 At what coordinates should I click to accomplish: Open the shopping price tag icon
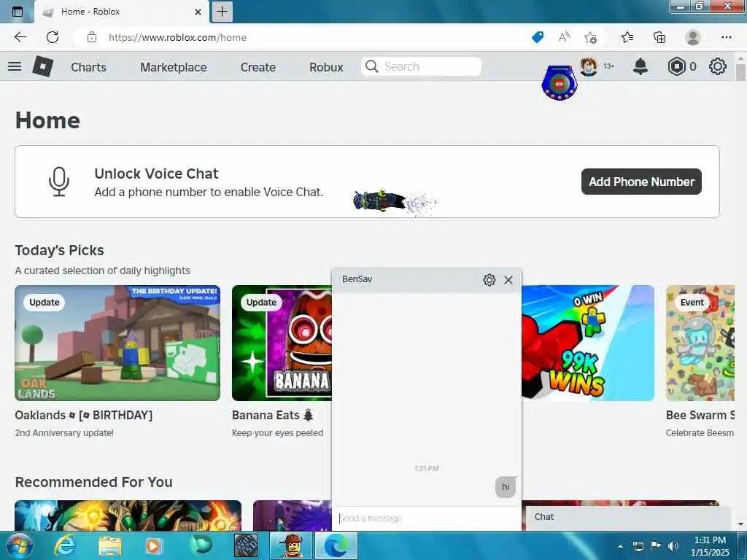tap(538, 37)
